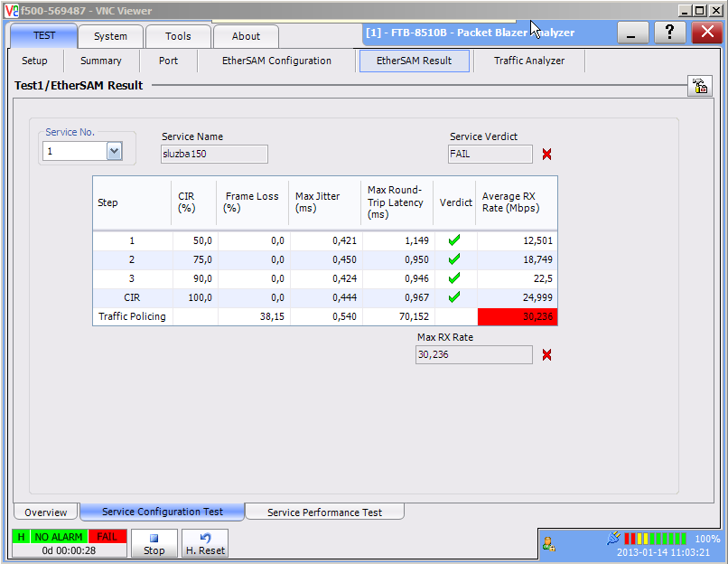Stop the running test
Viewport: 728px width, 564px height.
click(x=154, y=543)
